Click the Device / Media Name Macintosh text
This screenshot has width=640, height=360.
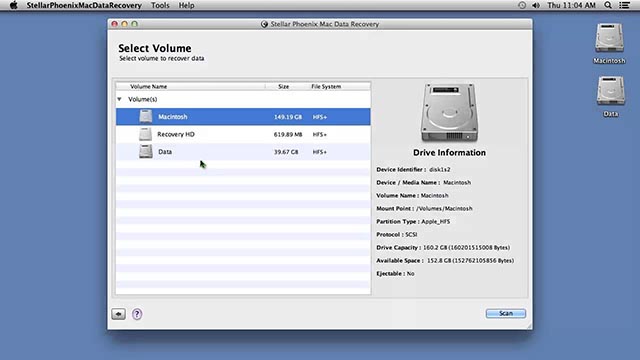pyautogui.click(x=423, y=182)
